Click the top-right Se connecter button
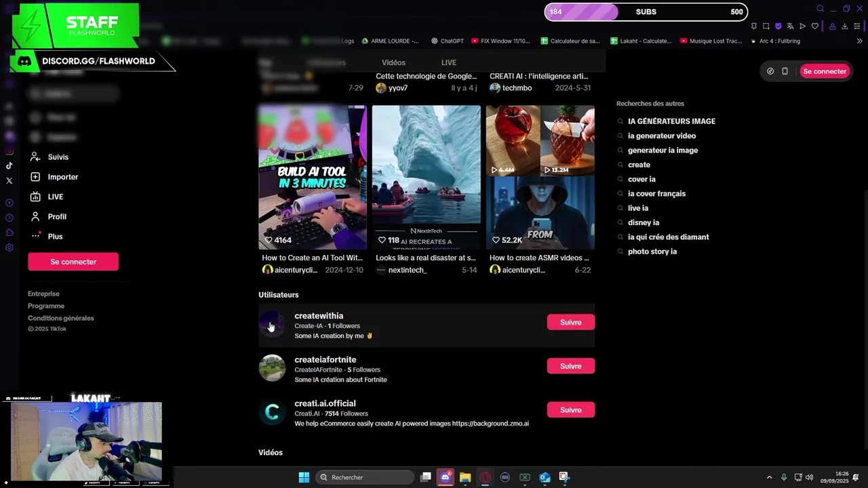Viewport: 868px width, 488px height. point(825,71)
